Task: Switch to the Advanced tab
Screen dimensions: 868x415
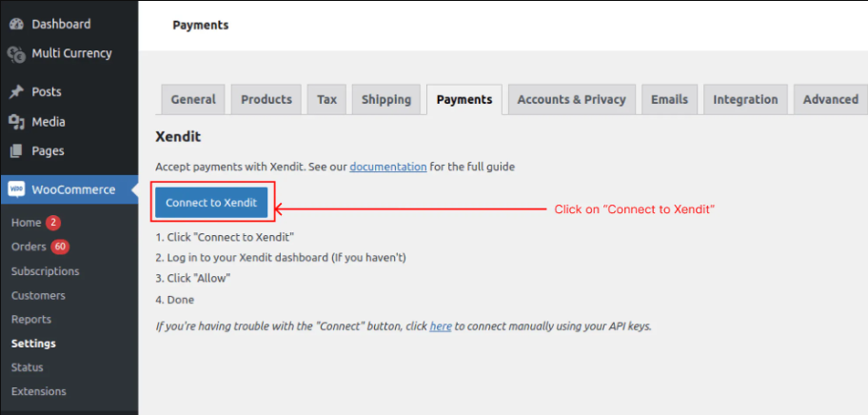Action: 830,100
